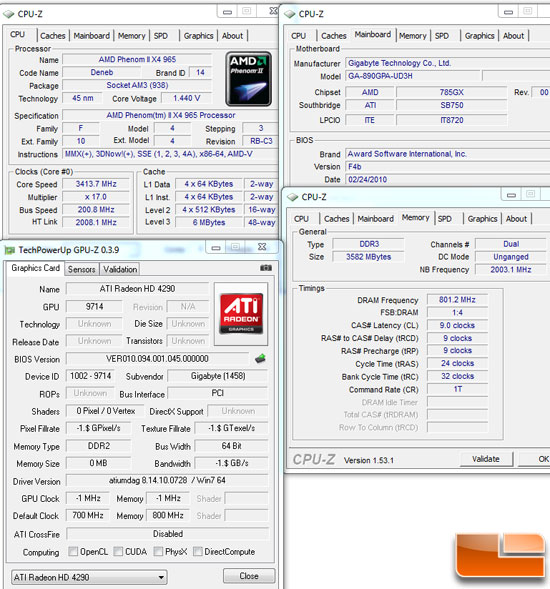The width and height of the screenshot is (550, 589).
Task: Click the BIOS save chip icon
Action: click(260, 358)
